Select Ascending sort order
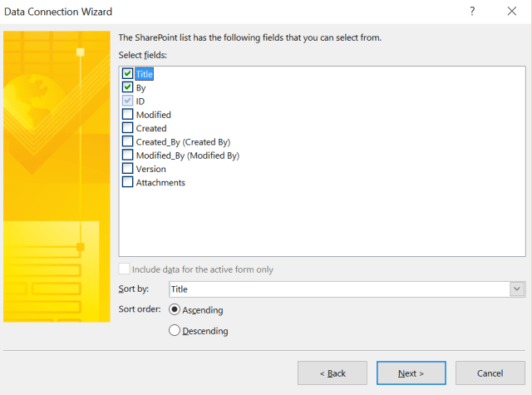Image resolution: width=532 pixels, height=395 pixels. [x=175, y=309]
